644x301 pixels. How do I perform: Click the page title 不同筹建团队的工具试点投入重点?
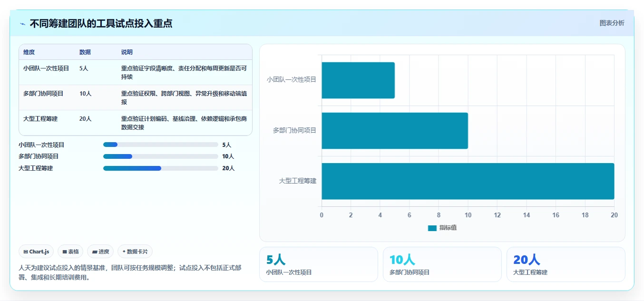point(101,23)
